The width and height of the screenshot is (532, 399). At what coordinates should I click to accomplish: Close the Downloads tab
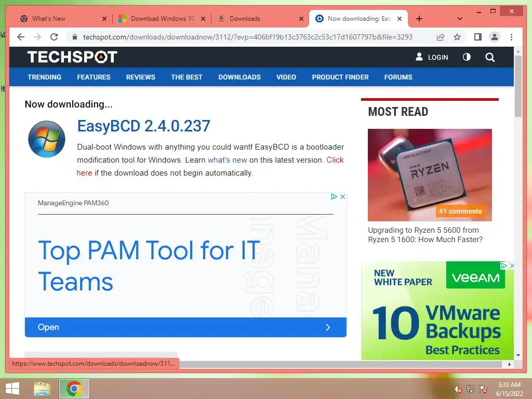(301, 19)
